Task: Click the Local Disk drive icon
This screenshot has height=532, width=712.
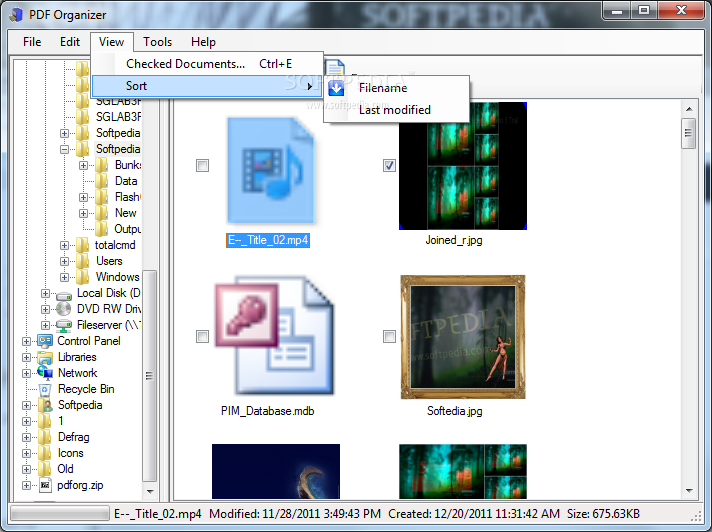Action: [x=64, y=295]
